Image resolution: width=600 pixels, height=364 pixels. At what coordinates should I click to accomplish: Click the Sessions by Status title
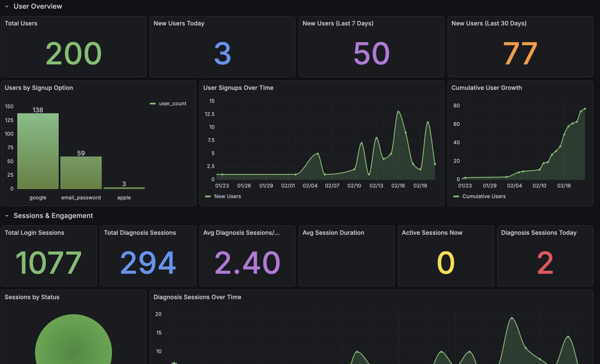32,297
